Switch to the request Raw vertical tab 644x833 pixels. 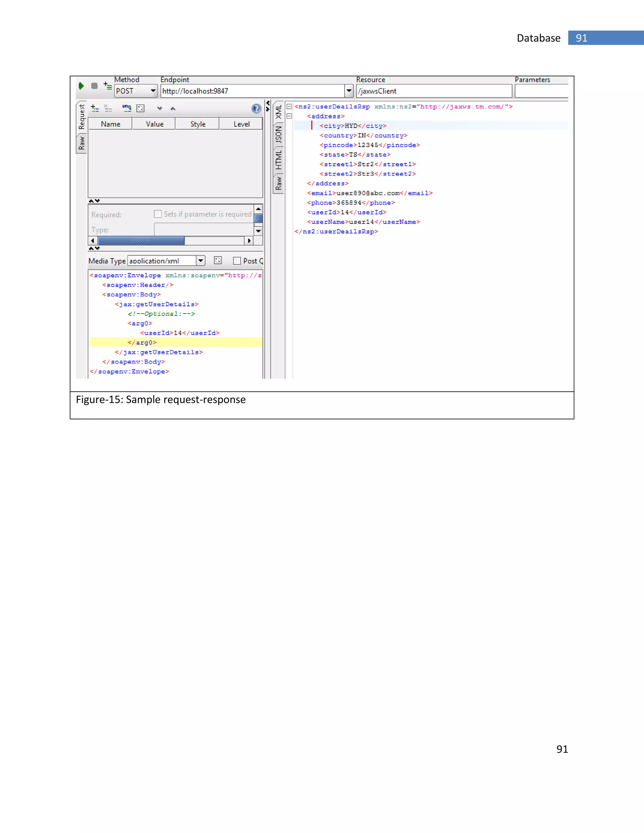tap(81, 143)
